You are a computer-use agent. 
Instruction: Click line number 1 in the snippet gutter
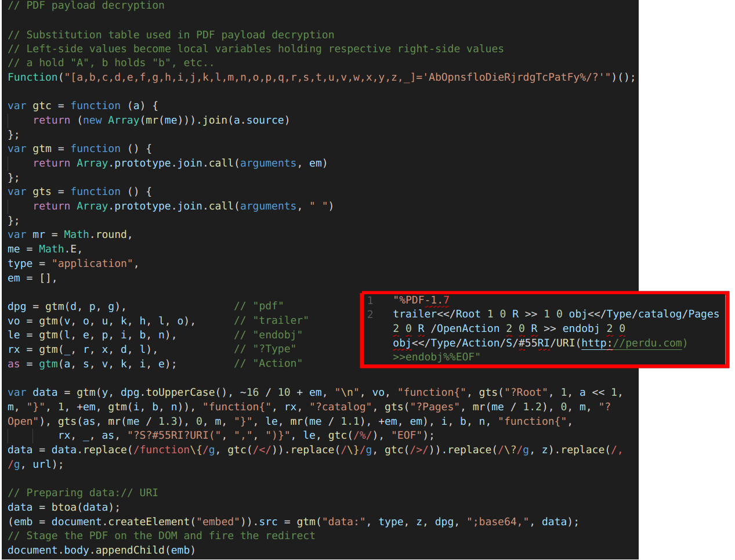[x=370, y=300]
